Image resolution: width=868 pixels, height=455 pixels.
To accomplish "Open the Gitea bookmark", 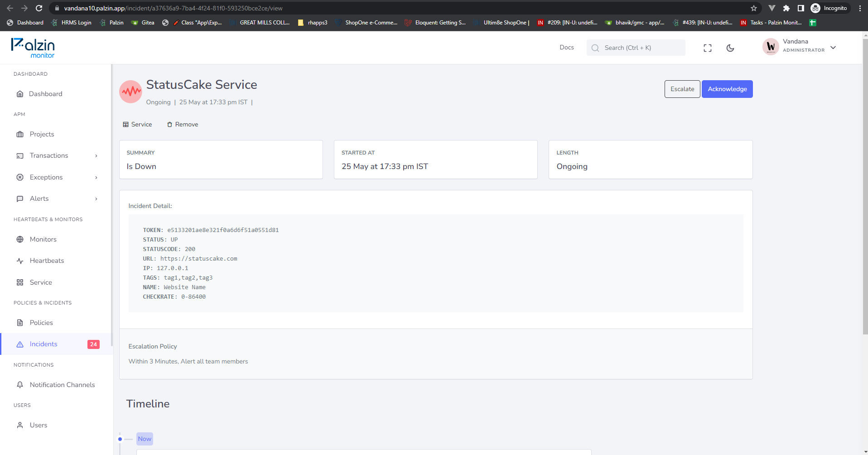I will coord(143,23).
